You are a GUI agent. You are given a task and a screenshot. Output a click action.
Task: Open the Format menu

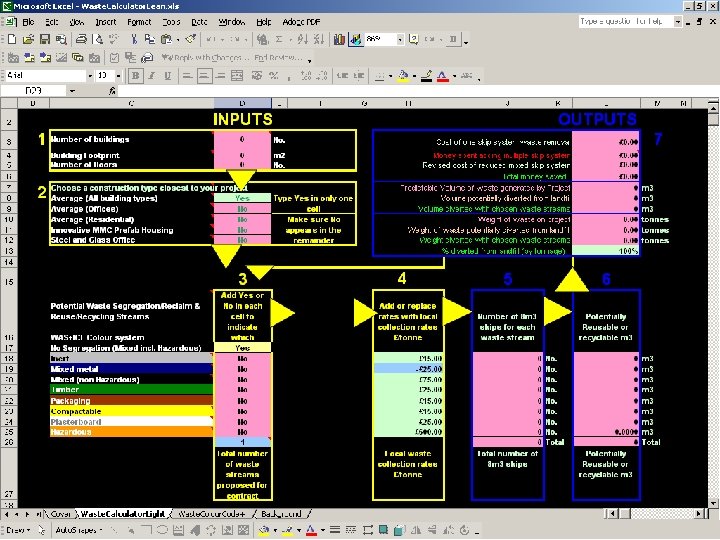(139, 22)
